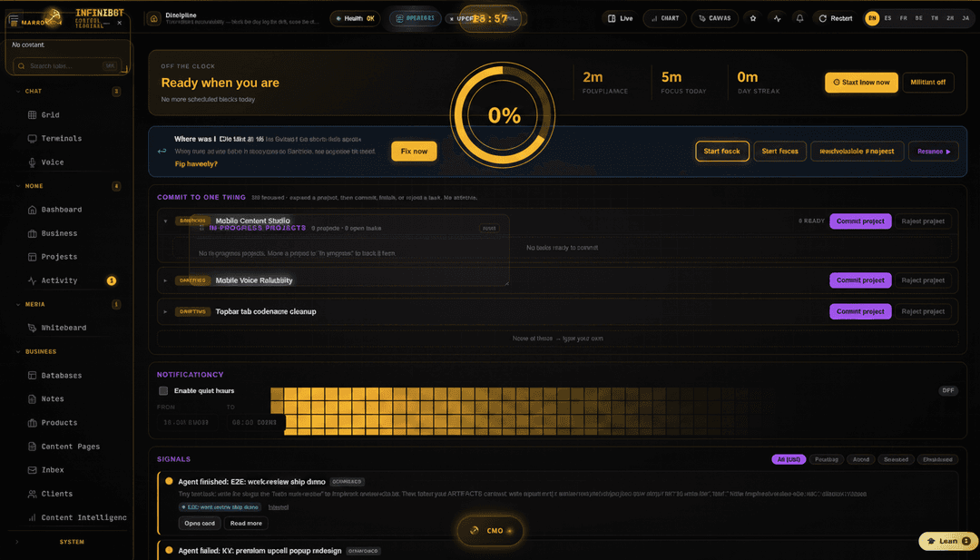
Task: Collapse the Mobile Content Studio project row
Action: (166, 221)
